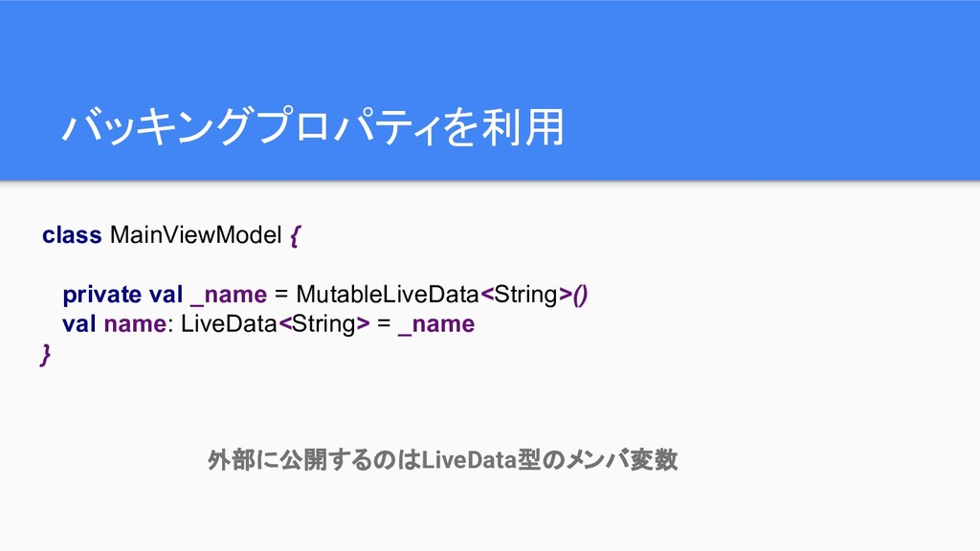The height and width of the screenshot is (551, 980).
Task: Click the closing curly brace of the class
Action: click(x=45, y=354)
